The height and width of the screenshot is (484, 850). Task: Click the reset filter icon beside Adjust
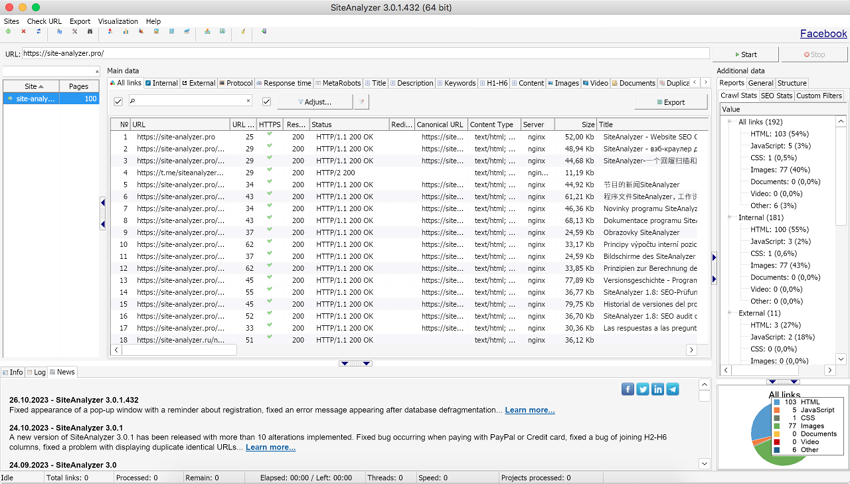pyautogui.click(x=362, y=102)
